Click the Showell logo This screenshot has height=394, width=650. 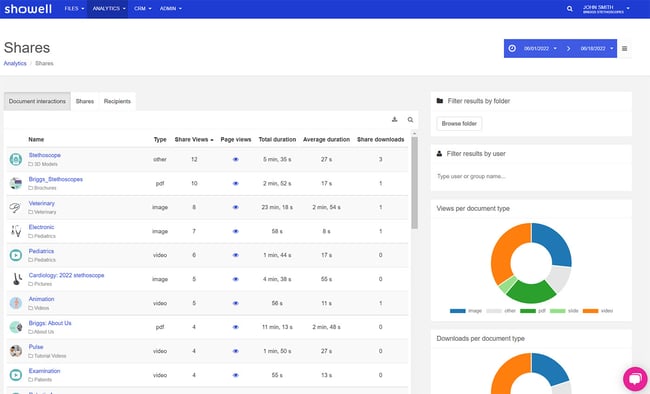pyautogui.click(x=28, y=9)
